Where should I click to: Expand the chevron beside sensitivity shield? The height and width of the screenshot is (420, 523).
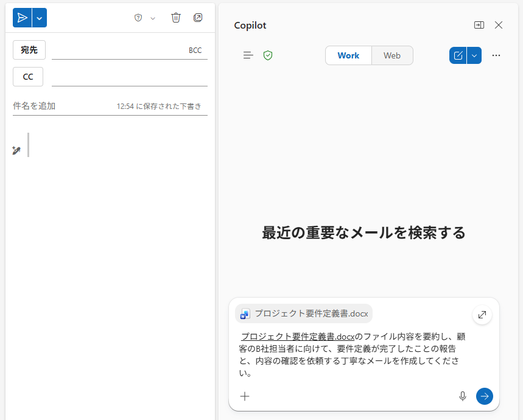[153, 18]
